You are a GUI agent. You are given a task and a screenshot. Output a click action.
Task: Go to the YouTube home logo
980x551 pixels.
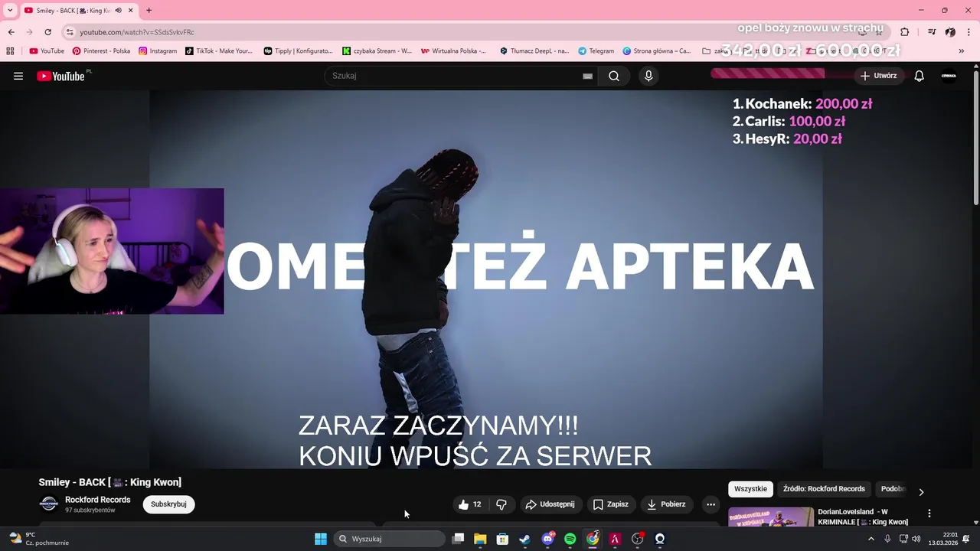click(61, 76)
